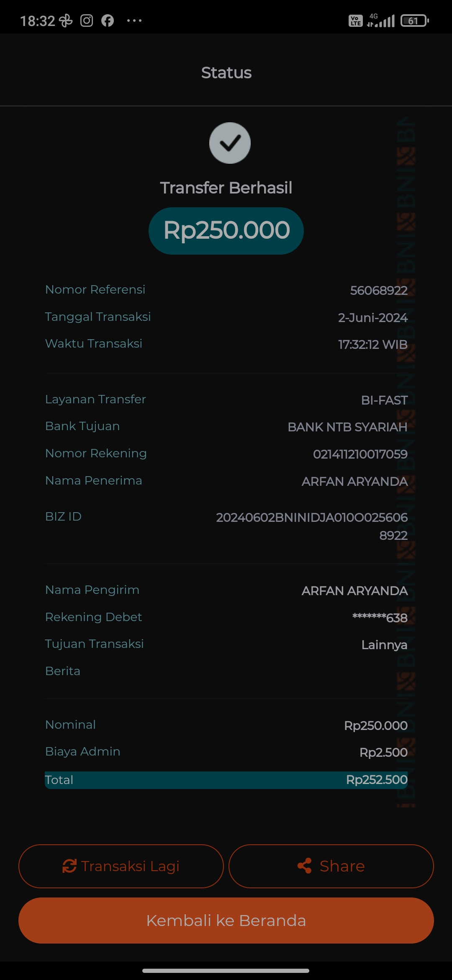Tap the highlighted Total row
This screenshot has height=980, width=452.
(x=226, y=780)
